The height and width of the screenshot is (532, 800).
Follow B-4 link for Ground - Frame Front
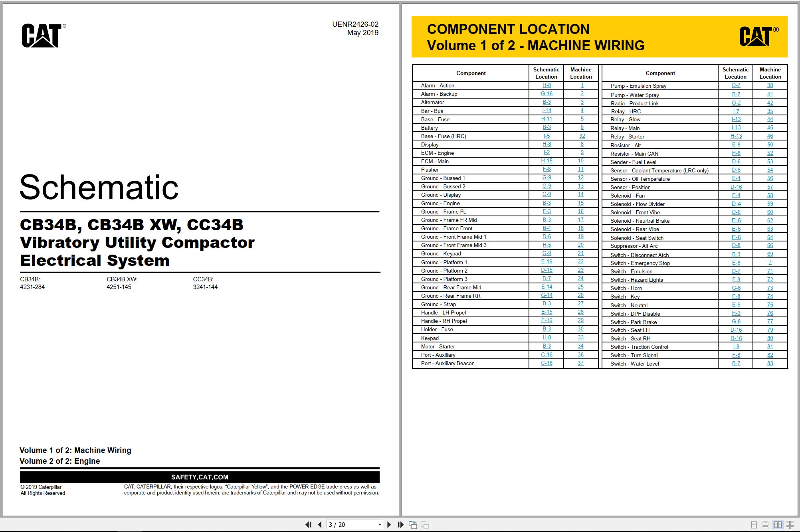click(x=547, y=228)
